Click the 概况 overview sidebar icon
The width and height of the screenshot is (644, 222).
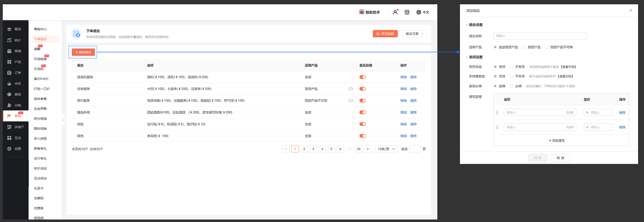point(10,29)
